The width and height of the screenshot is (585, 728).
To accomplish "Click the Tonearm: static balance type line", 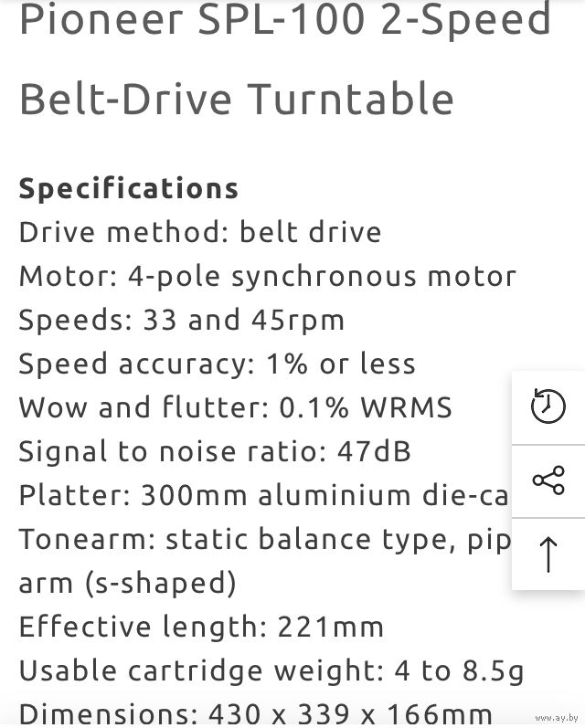I will pyautogui.click(x=265, y=540).
